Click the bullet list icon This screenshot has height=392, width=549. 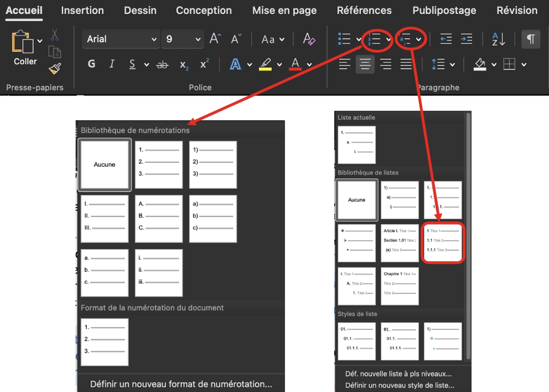point(344,39)
